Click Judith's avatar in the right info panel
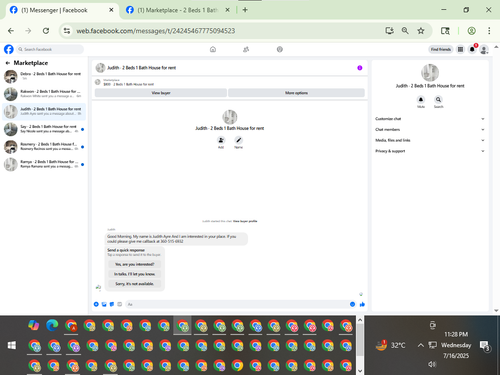 coord(430,72)
